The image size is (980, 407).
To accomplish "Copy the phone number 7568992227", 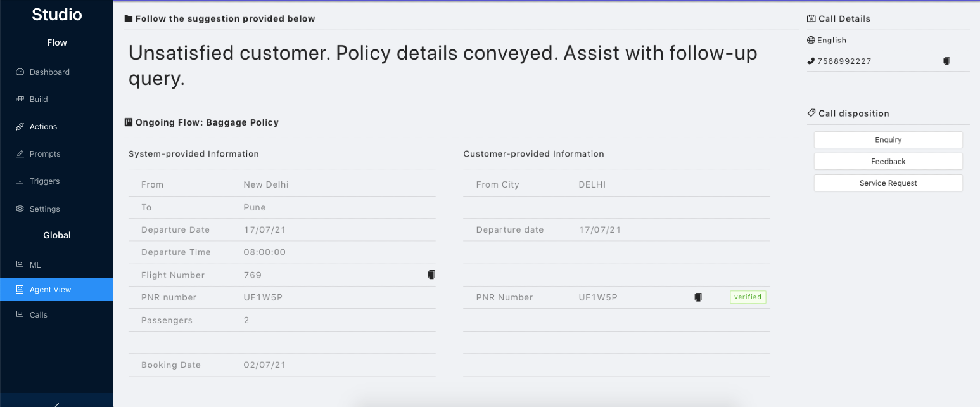I will point(946,61).
